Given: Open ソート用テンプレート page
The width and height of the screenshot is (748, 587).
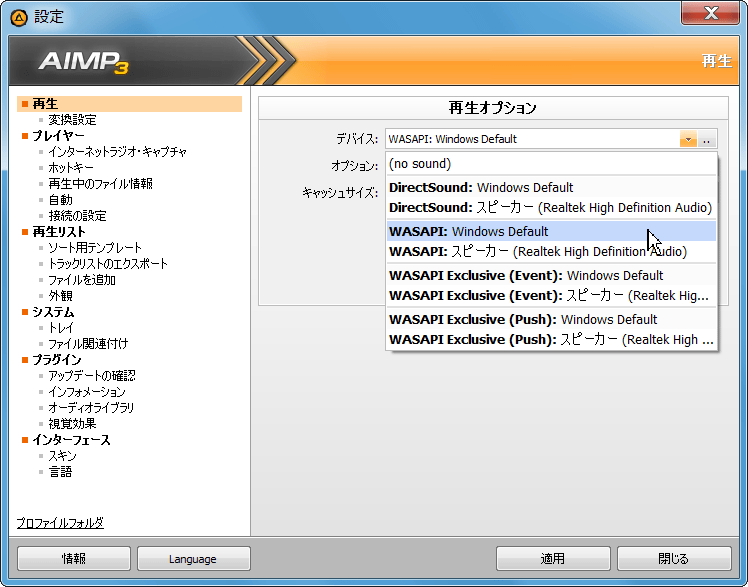Looking at the screenshot, I should tap(95, 247).
